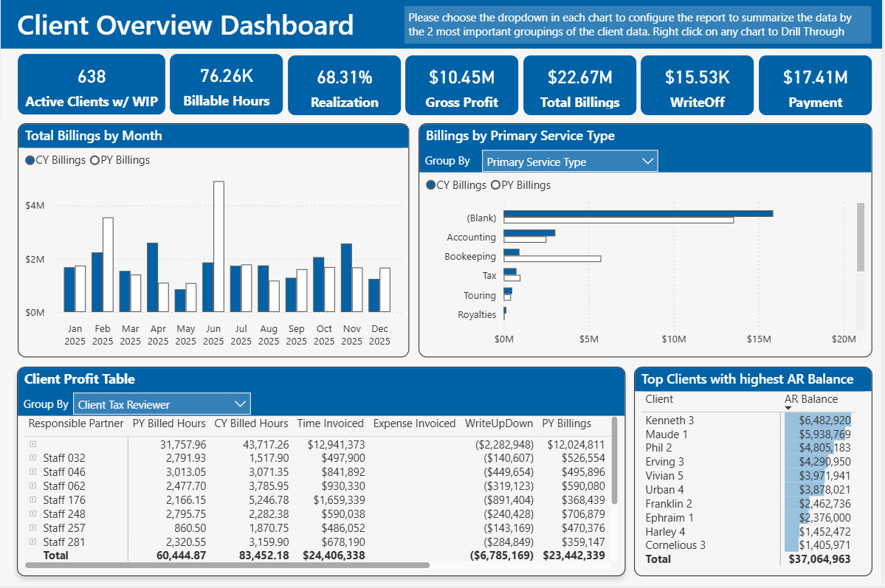Click the Dec 2025 axis label

[x=379, y=335]
